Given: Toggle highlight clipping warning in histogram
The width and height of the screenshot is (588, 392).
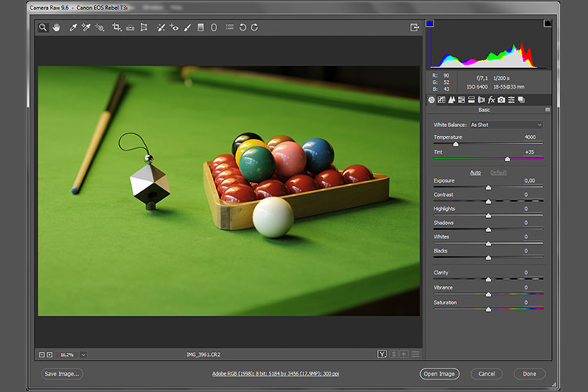Looking at the screenshot, I should (547, 24).
